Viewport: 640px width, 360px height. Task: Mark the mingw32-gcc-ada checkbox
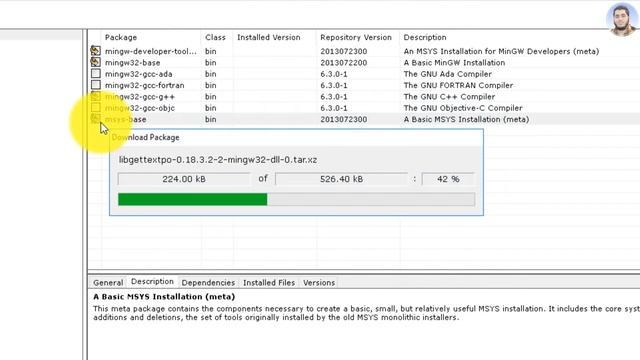(96, 74)
